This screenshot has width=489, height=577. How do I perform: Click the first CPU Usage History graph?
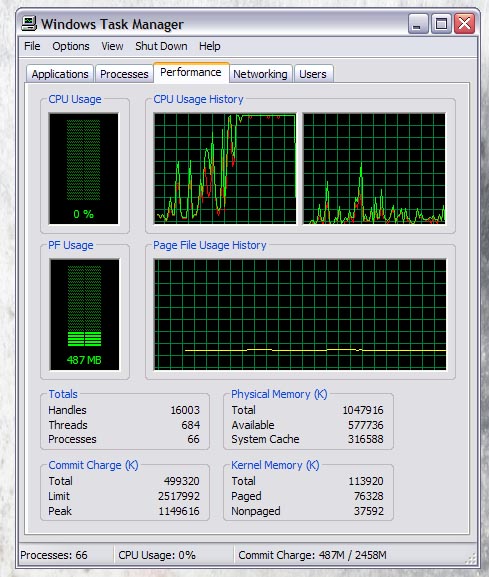coord(225,169)
